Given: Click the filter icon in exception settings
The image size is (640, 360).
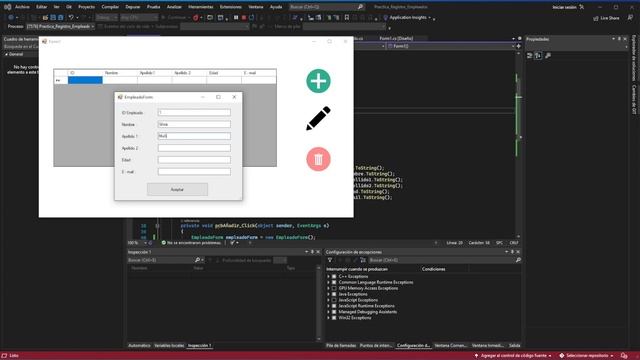Looking at the screenshot, I should coord(330,260).
